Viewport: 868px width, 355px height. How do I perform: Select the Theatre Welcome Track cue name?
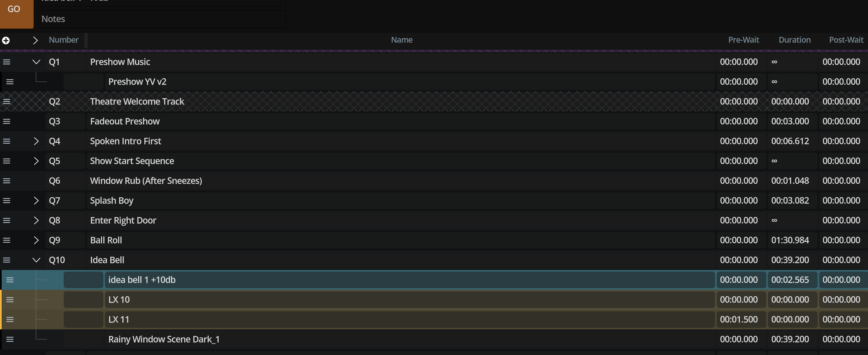point(137,102)
